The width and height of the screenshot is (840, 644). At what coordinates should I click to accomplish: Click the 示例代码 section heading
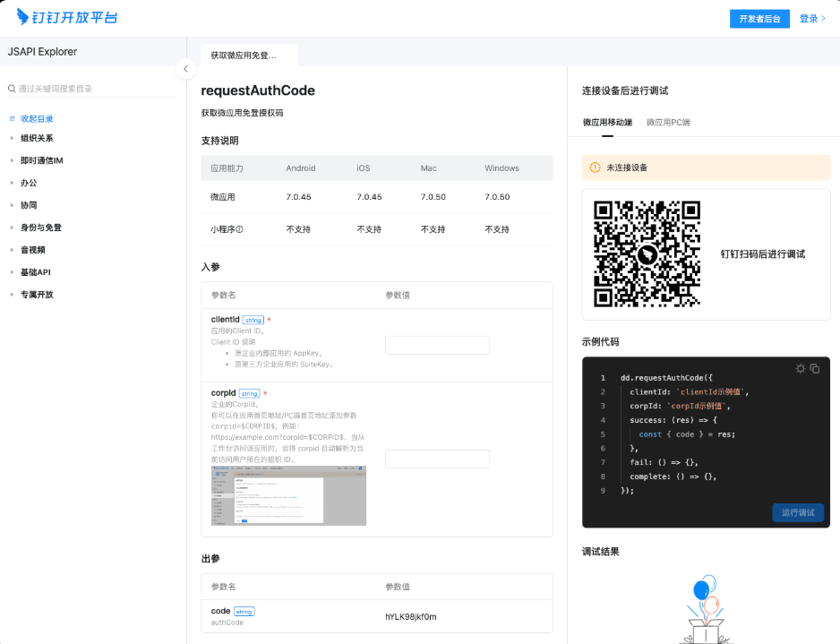point(601,342)
